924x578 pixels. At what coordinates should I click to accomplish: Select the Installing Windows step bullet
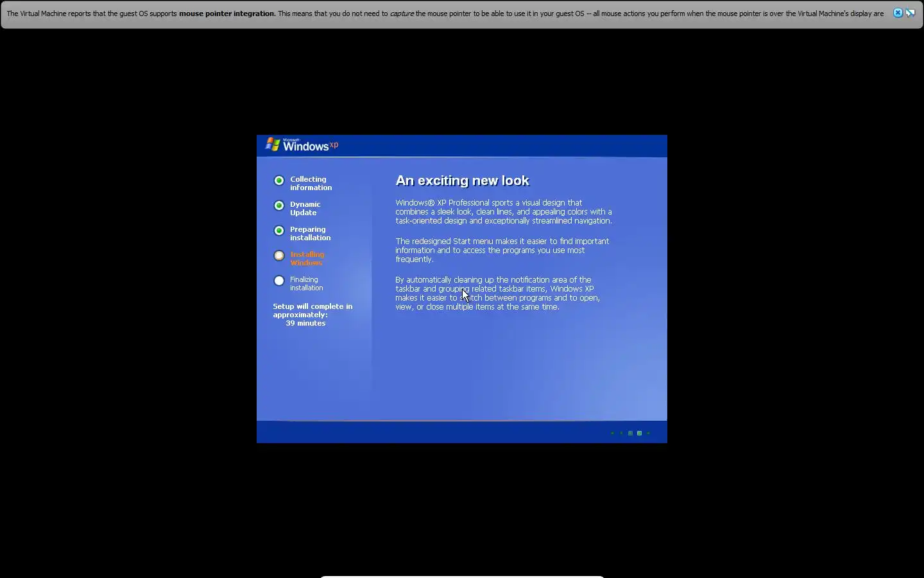click(279, 256)
